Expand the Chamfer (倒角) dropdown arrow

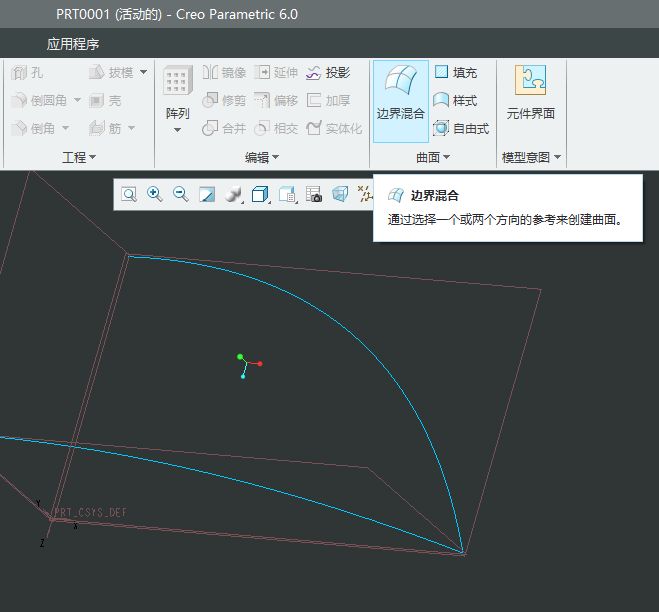66,128
